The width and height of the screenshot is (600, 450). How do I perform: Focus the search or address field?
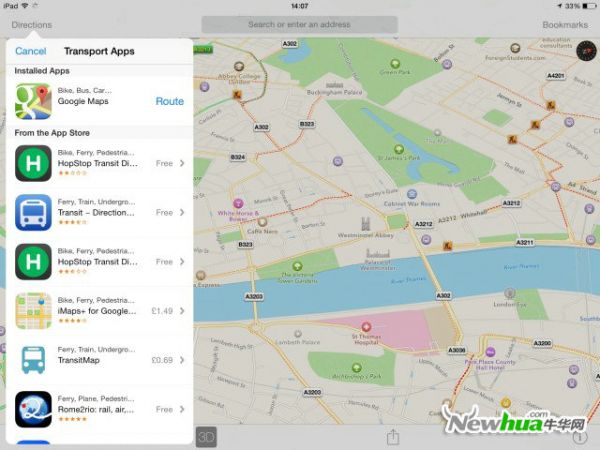[299, 24]
